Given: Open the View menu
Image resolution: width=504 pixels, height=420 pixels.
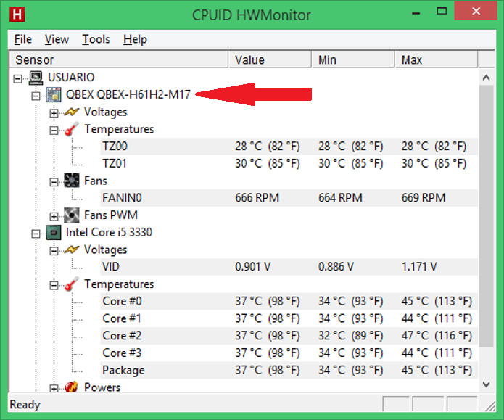Looking at the screenshot, I should tap(57, 39).
